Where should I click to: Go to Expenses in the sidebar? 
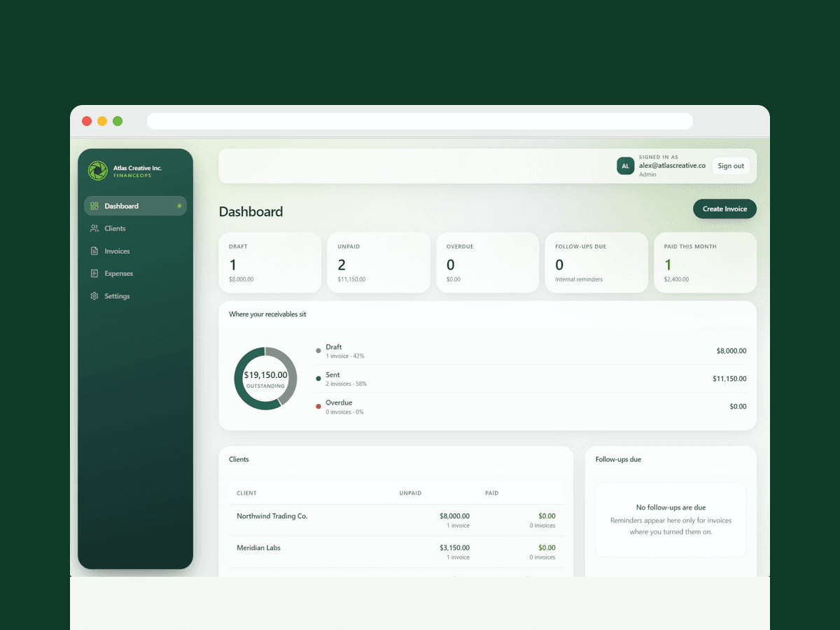click(135, 274)
